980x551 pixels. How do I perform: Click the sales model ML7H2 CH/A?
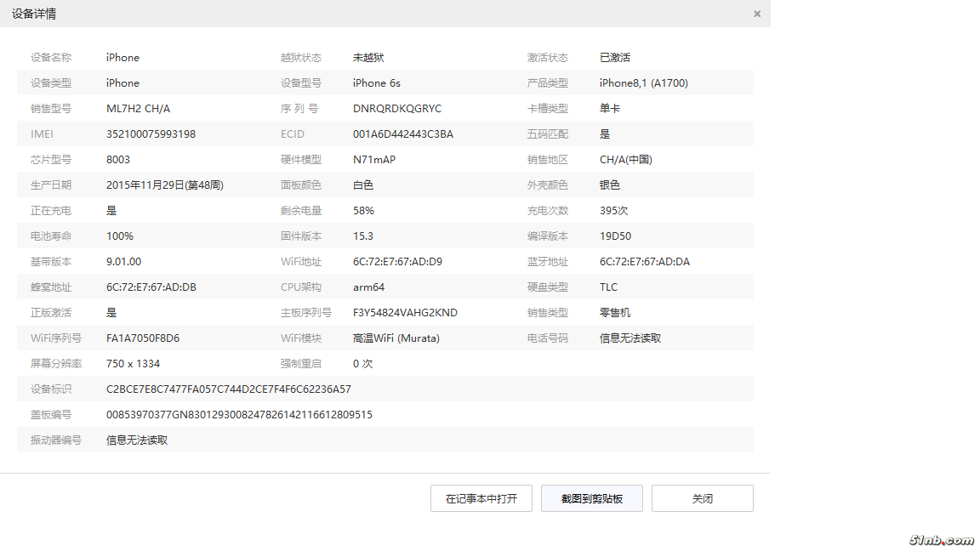pos(138,109)
